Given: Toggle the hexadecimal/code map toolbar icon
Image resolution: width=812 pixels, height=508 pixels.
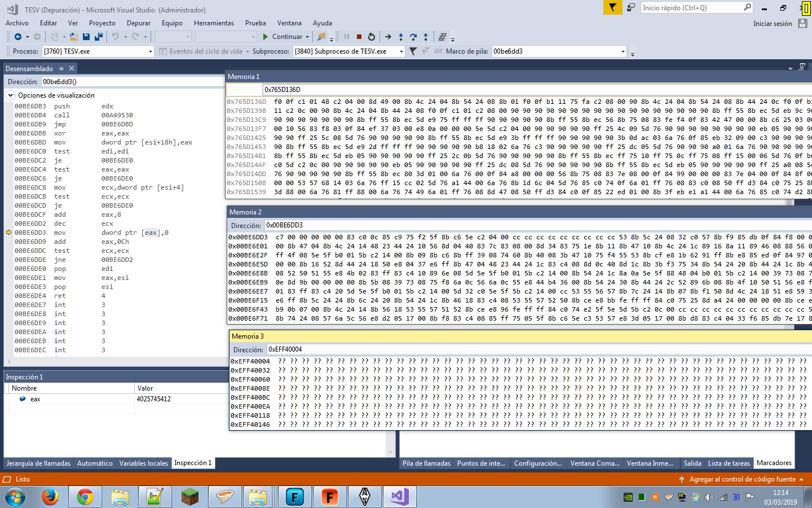Looking at the screenshot, I should [442, 37].
